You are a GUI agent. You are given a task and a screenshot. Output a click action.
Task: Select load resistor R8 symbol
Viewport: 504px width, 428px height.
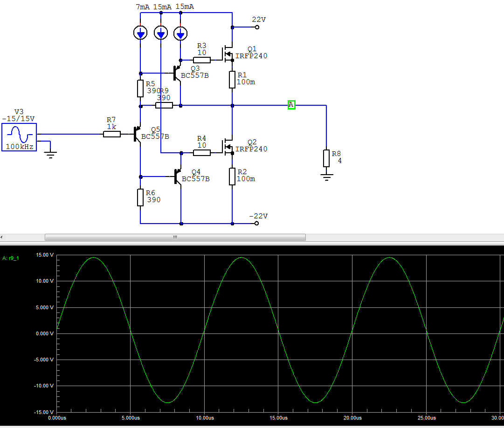[x=326, y=158]
